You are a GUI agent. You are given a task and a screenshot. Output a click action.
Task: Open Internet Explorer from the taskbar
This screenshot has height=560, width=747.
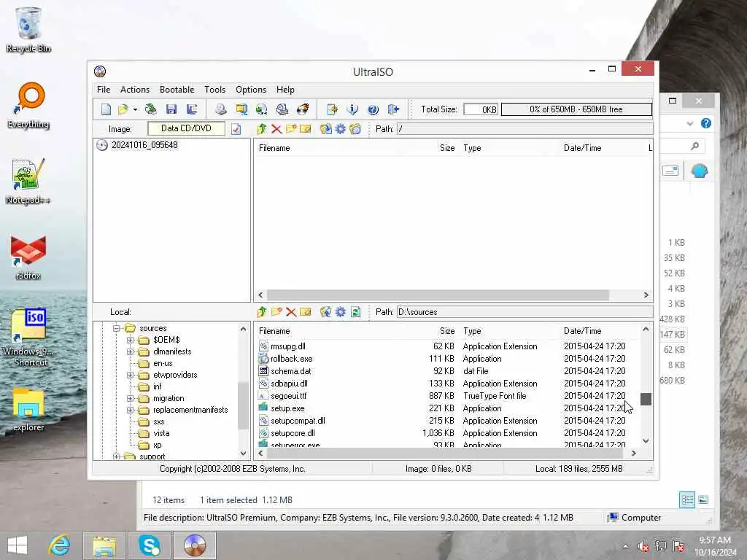60,545
